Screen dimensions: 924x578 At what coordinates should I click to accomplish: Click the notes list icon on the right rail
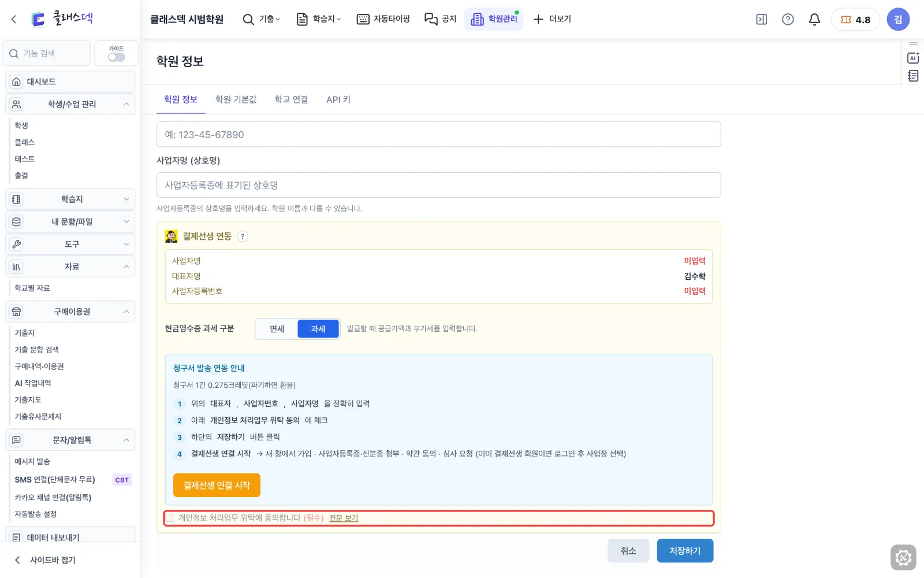tap(913, 76)
